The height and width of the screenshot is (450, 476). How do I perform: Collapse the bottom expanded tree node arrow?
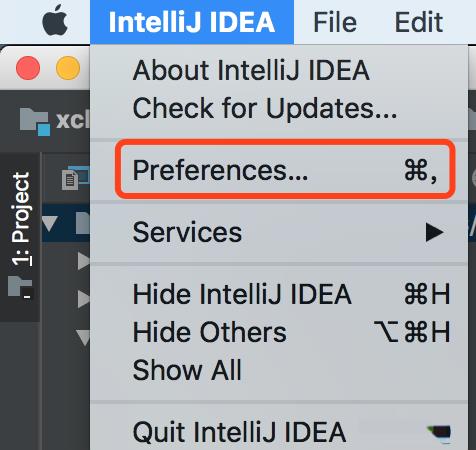click(83, 337)
